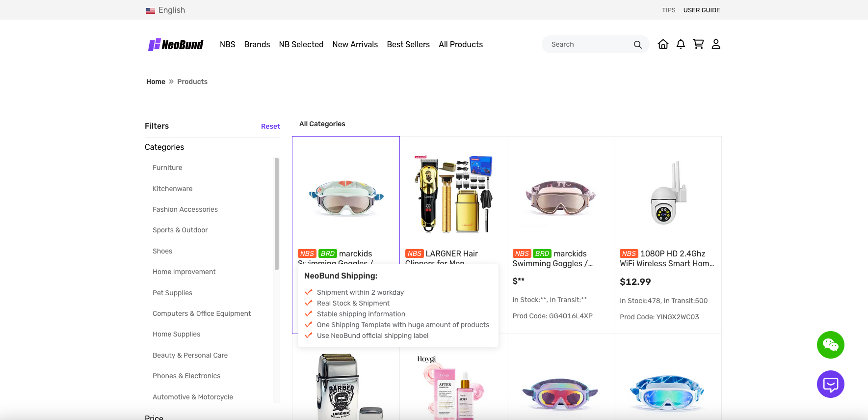Select the Kitchenware category
This screenshot has height=420, width=868.
click(172, 189)
